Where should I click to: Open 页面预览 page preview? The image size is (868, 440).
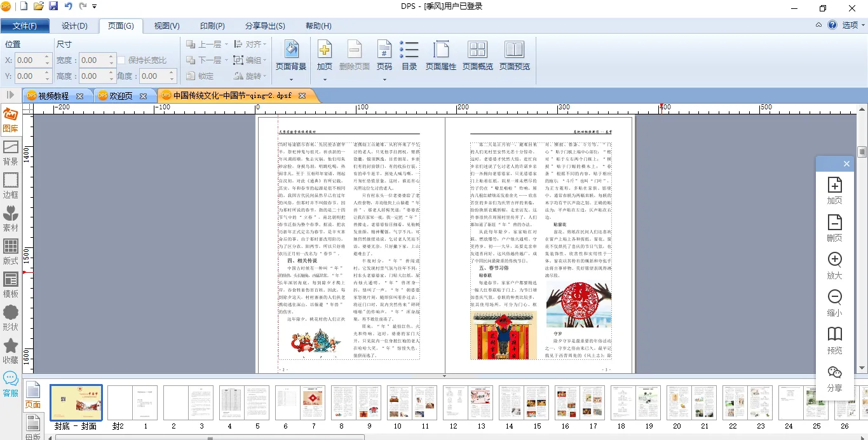[x=514, y=55]
